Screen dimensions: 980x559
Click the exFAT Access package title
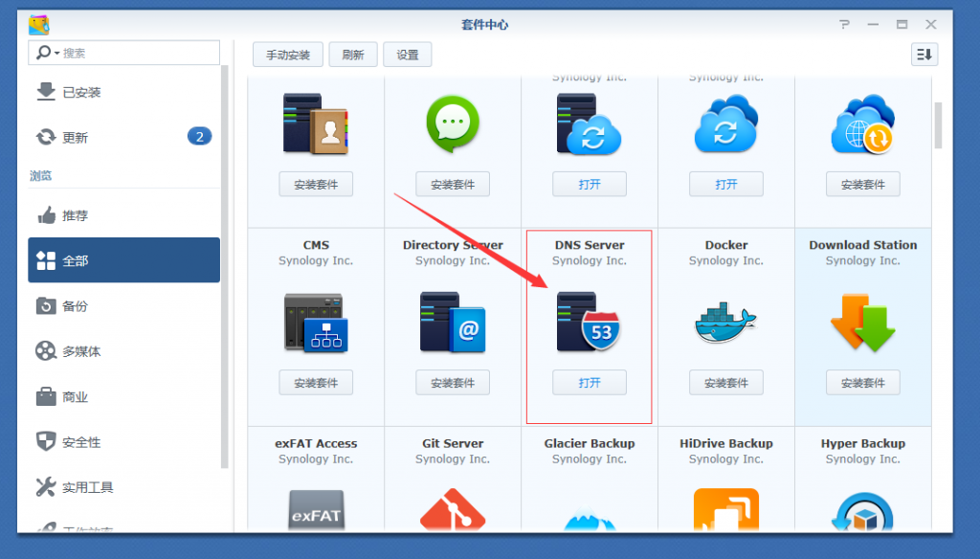316,443
